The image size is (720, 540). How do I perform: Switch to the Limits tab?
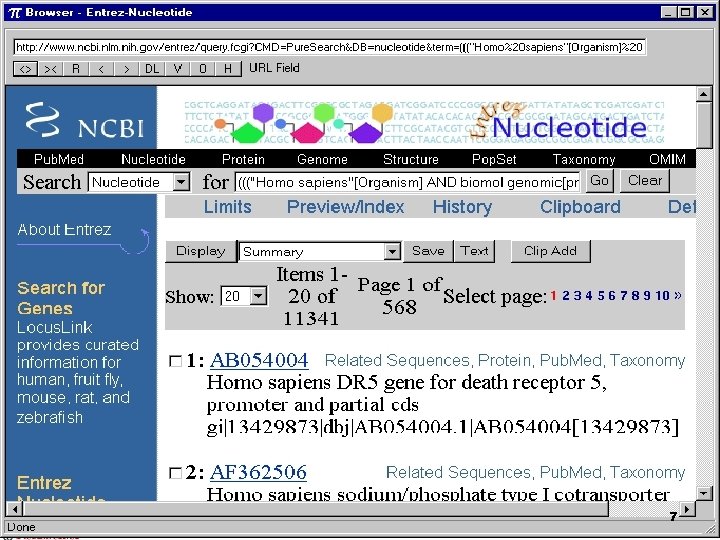[228, 207]
